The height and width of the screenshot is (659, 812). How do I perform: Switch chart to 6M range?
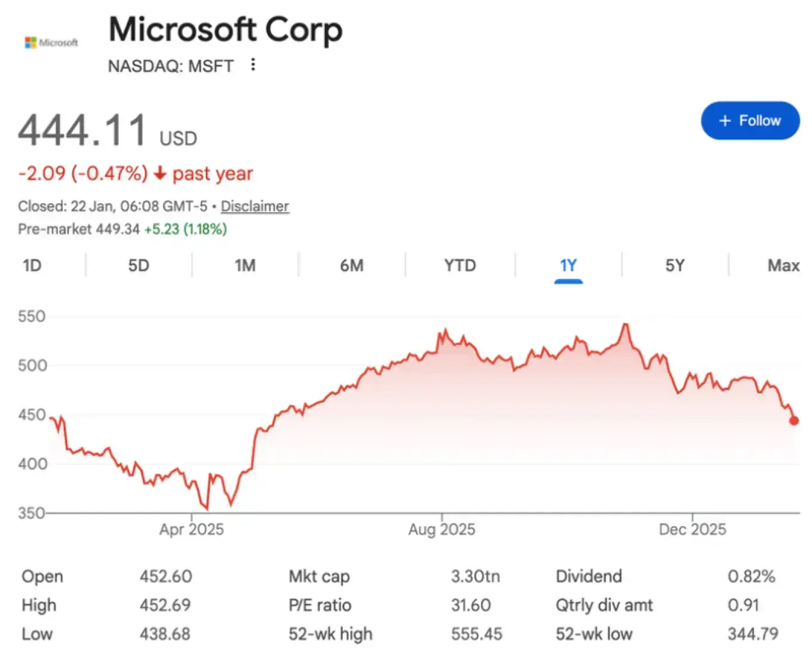[352, 265]
